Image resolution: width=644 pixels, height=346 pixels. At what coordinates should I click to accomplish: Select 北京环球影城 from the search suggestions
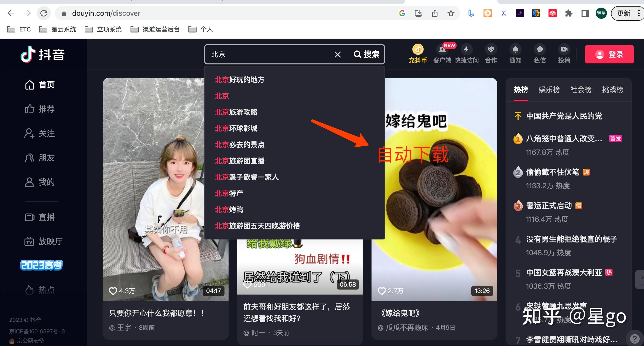(236, 129)
